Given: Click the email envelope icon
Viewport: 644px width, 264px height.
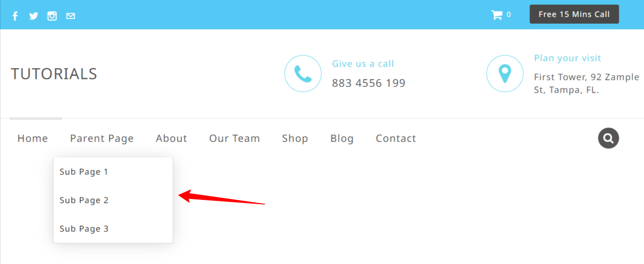Looking at the screenshot, I should (x=71, y=16).
